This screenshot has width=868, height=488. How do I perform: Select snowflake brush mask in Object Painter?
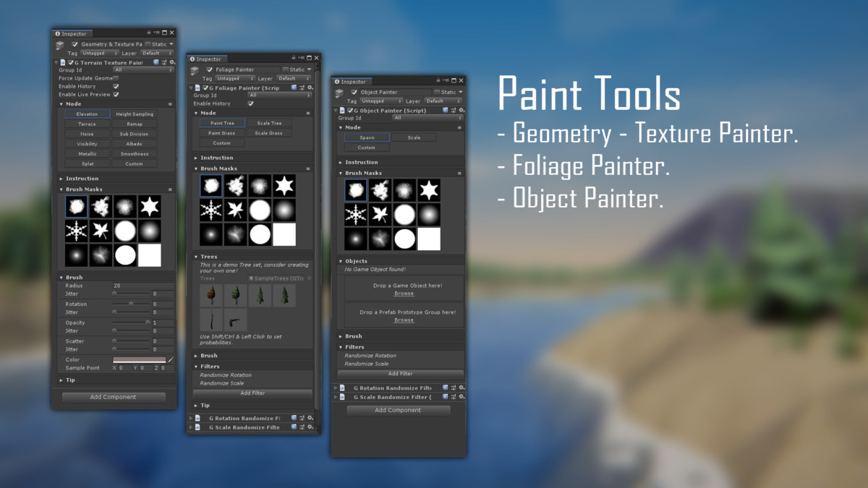pos(356,215)
